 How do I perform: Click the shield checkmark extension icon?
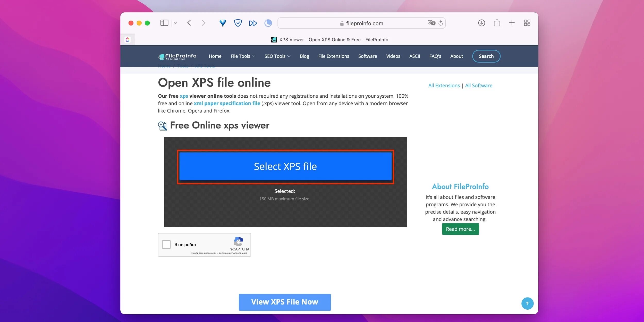tap(238, 23)
